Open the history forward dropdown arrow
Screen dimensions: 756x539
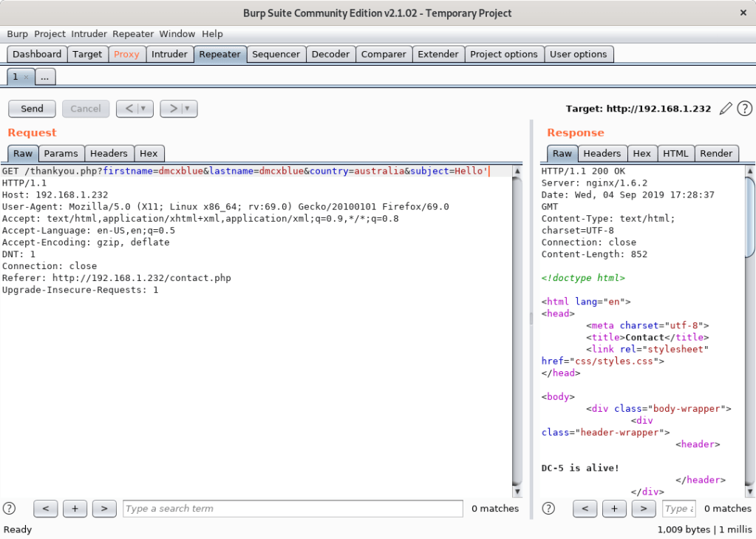188,109
